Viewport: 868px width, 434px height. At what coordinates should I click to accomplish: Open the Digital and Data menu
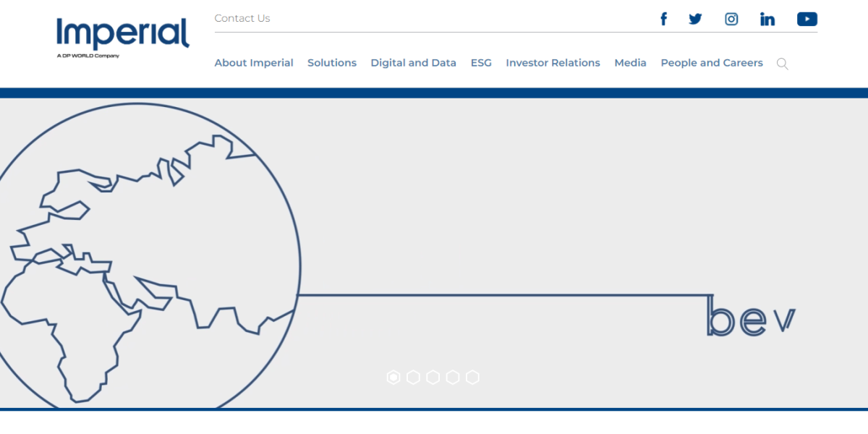pos(414,63)
